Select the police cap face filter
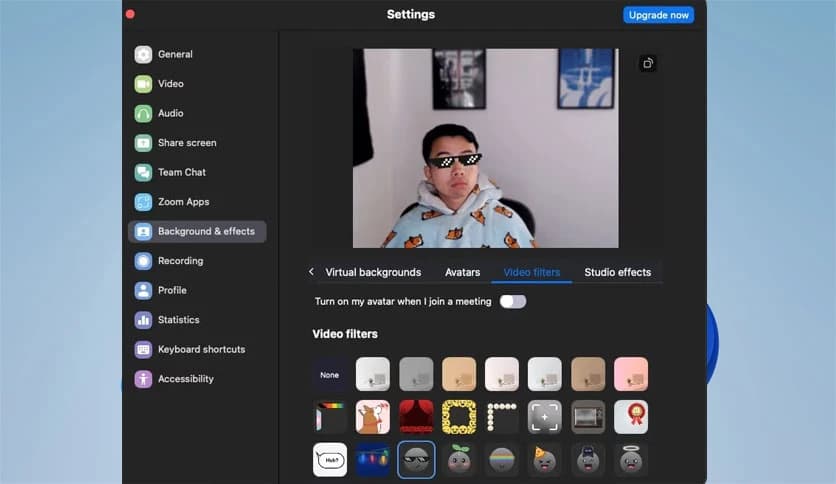Screen dimensions: 836x484 point(588,460)
